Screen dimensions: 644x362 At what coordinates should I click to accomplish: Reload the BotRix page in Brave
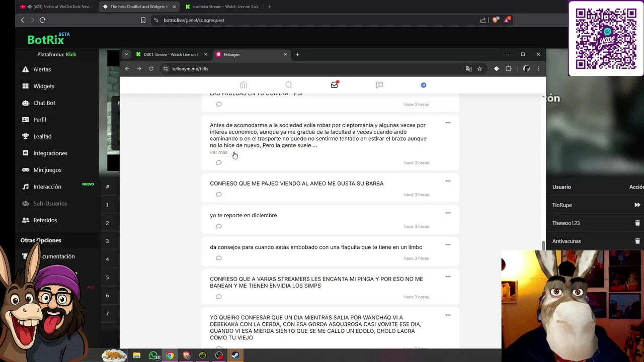42,20
